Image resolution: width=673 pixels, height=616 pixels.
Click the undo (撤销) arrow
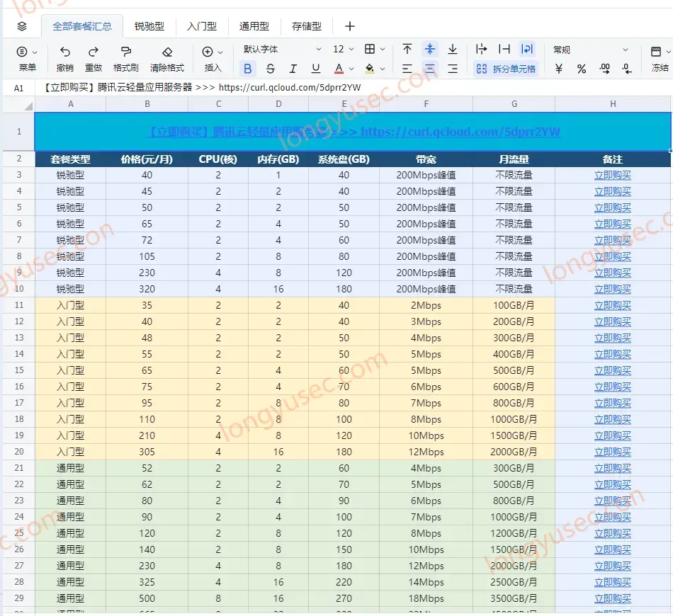click(x=64, y=52)
